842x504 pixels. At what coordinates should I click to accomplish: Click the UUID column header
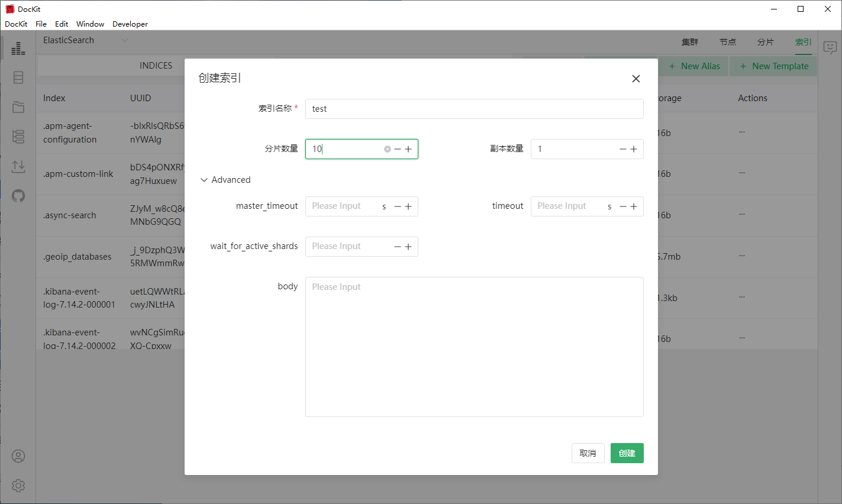click(141, 98)
